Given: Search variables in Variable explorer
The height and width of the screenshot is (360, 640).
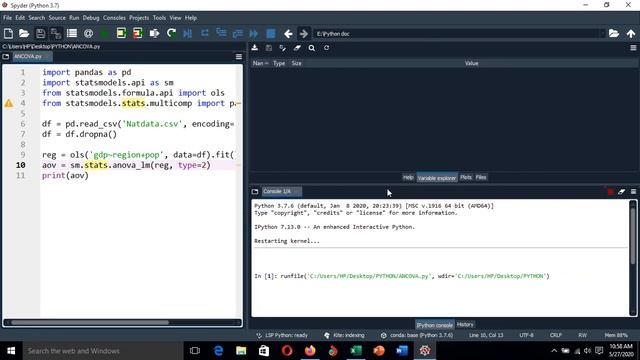Looking at the screenshot, I should (312, 48).
